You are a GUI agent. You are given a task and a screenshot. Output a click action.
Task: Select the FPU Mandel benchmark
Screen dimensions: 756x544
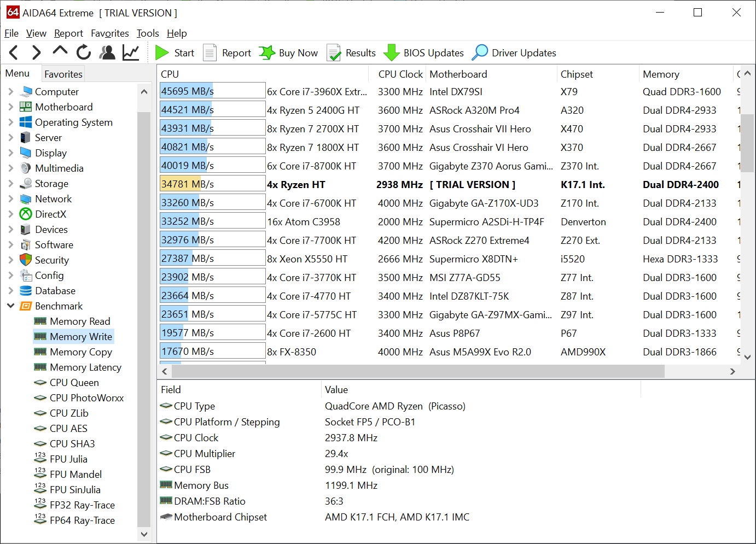(x=75, y=475)
